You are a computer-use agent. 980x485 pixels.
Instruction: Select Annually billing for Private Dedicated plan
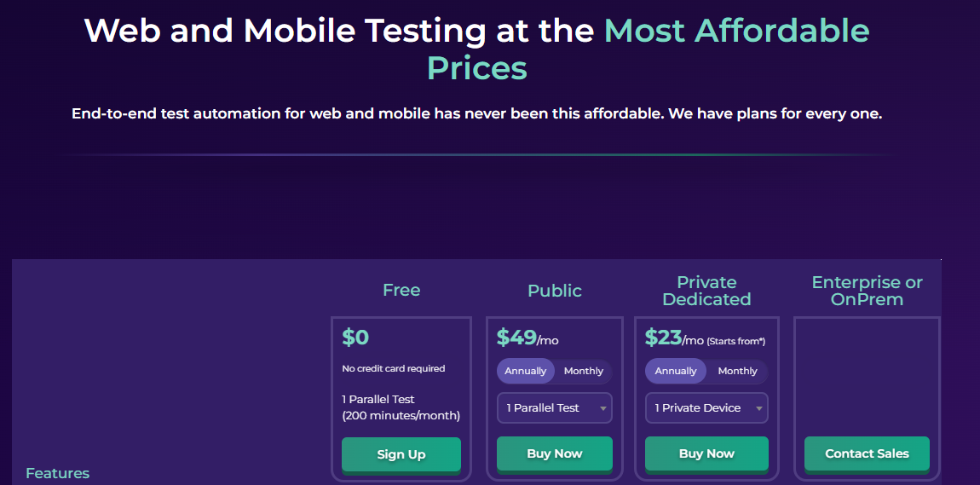coord(676,371)
